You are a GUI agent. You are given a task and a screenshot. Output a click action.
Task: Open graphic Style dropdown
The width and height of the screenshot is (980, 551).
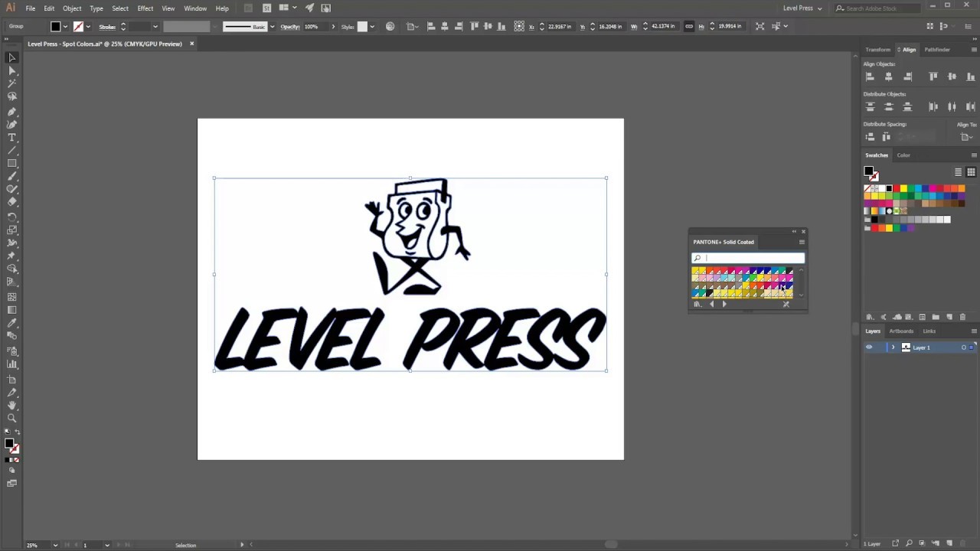tap(372, 27)
